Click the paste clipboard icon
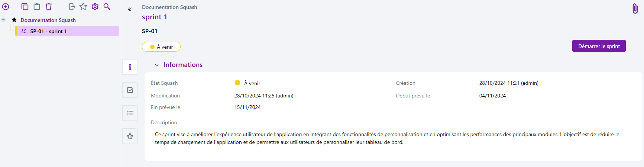Screen dimensions: 644x167 coord(37,7)
